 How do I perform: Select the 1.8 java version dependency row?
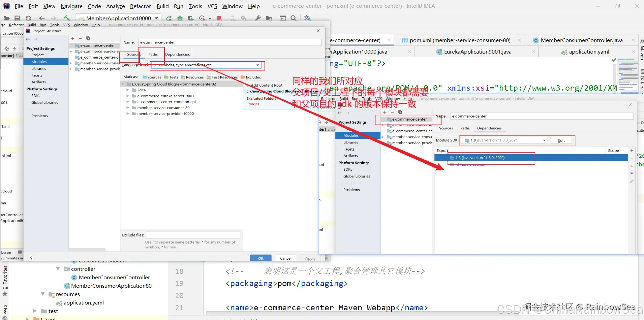pos(531,158)
